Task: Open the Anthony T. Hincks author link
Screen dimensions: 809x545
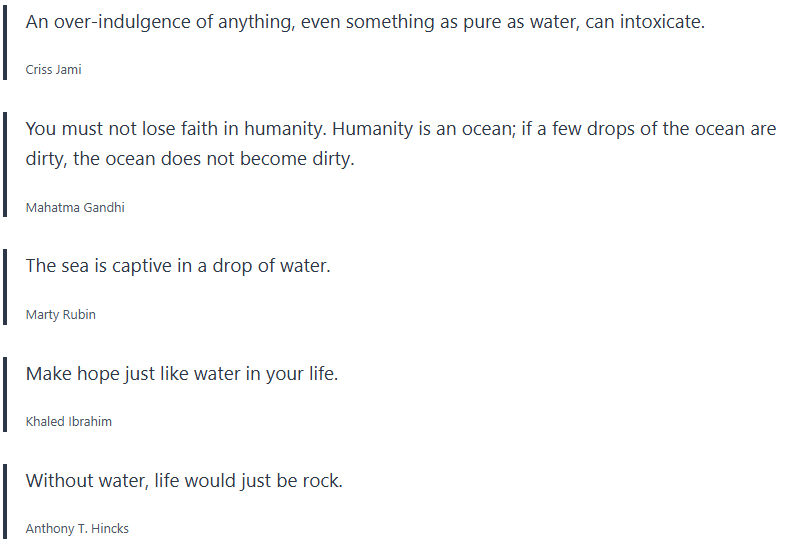Action: tap(77, 529)
